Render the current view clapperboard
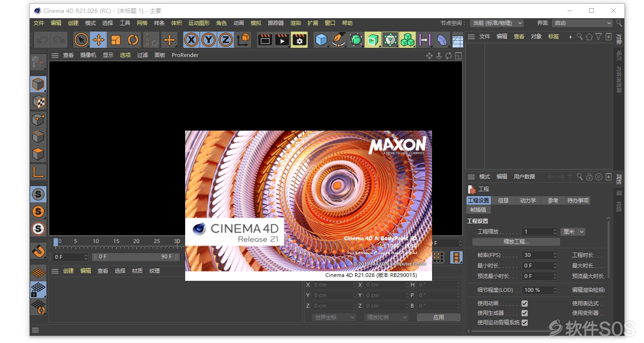 tap(265, 40)
